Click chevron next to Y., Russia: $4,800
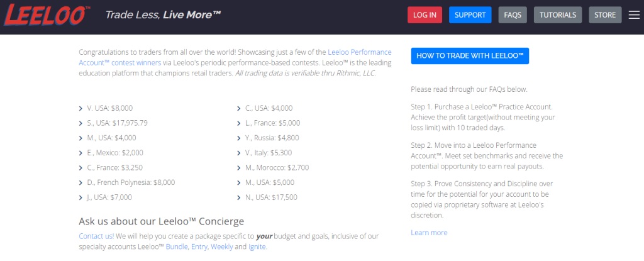Viewport: 644px width, 261px height. 239,138
